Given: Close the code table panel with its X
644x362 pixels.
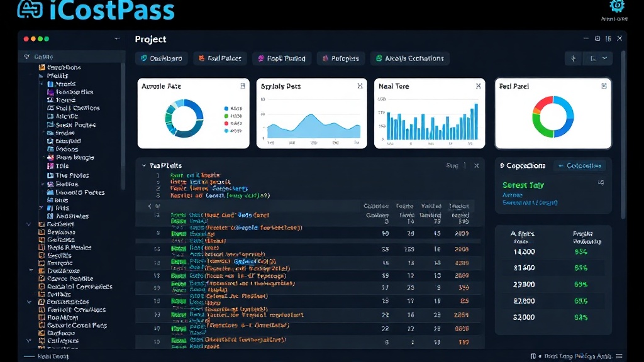Looking at the screenshot, I should pyautogui.click(x=477, y=165).
